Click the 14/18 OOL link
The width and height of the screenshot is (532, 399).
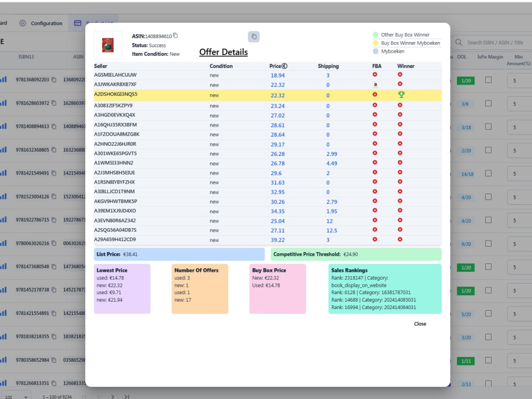tap(467, 174)
